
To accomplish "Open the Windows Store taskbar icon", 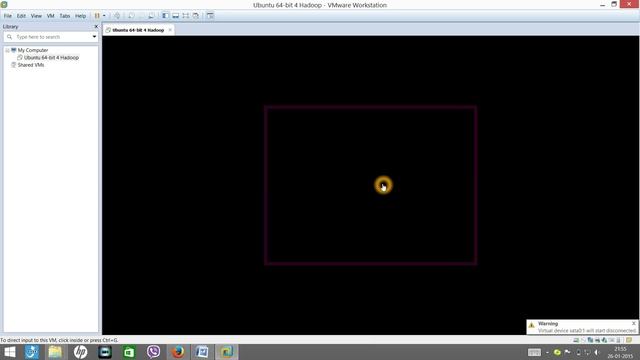I will coord(129,352).
